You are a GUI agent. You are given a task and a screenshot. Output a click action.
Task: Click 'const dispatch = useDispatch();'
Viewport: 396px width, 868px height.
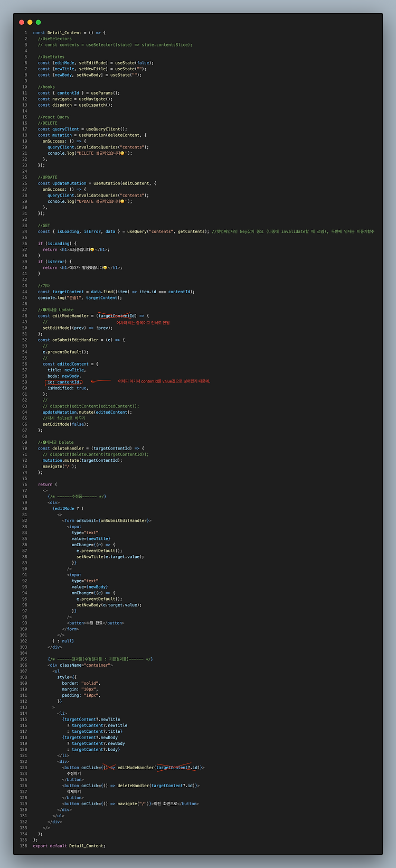click(75, 105)
